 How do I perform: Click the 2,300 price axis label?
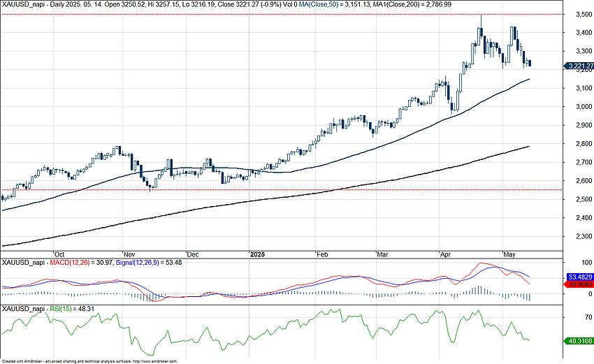tap(584, 236)
